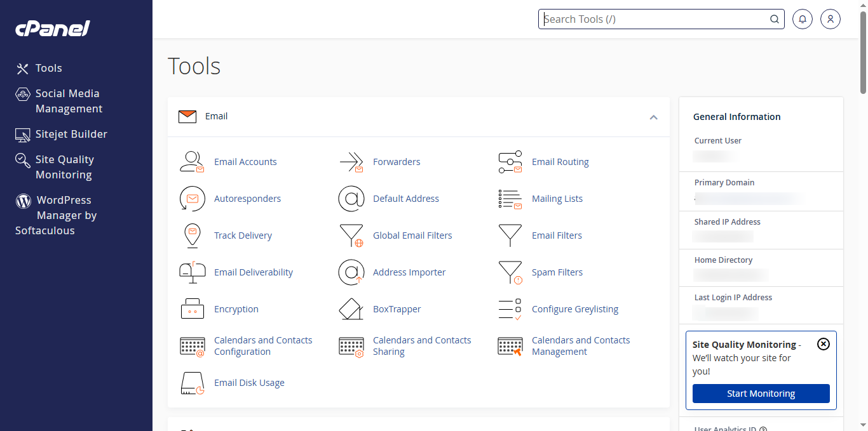Click the Email Accounts icon
This screenshot has width=868, height=431.
tap(192, 162)
